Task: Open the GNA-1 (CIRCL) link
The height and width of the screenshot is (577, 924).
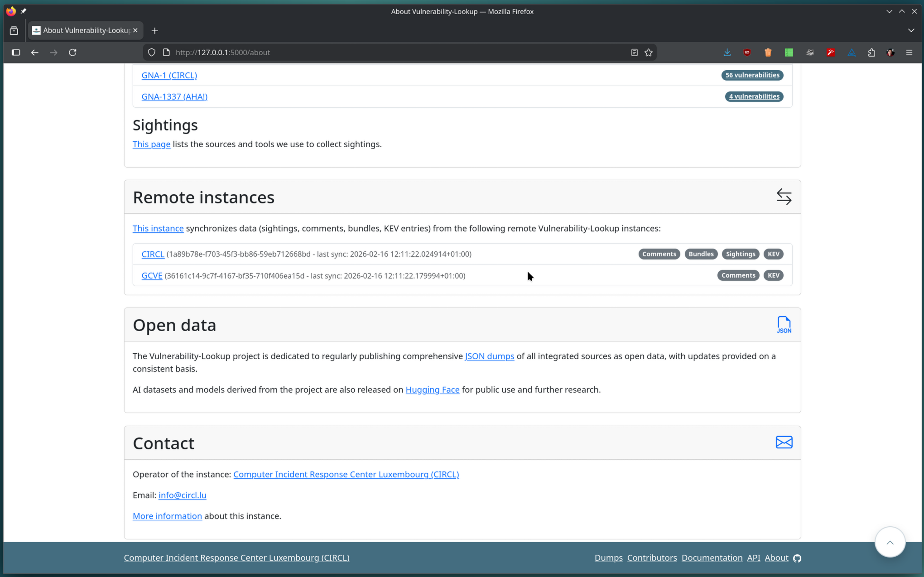Action: pos(169,75)
